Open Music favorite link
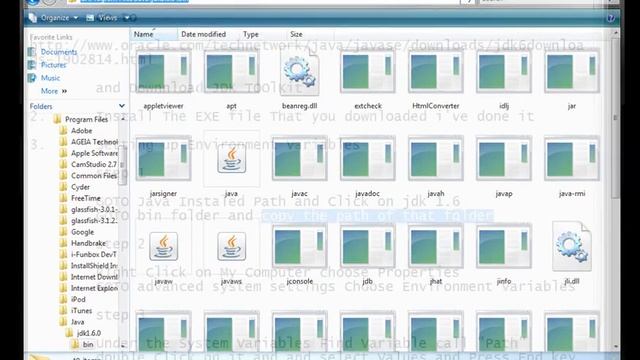This screenshot has width=640, height=360. coord(50,78)
